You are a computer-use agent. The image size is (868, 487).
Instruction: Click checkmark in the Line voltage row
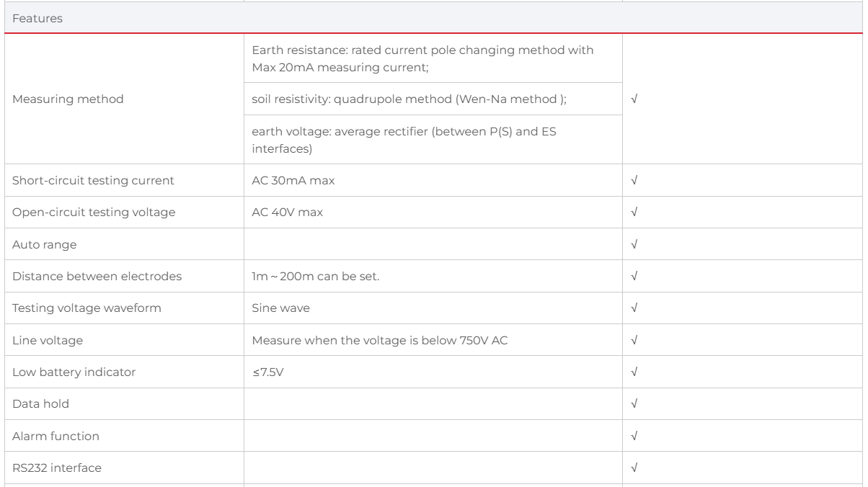pyautogui.click(x=634, y=340)
